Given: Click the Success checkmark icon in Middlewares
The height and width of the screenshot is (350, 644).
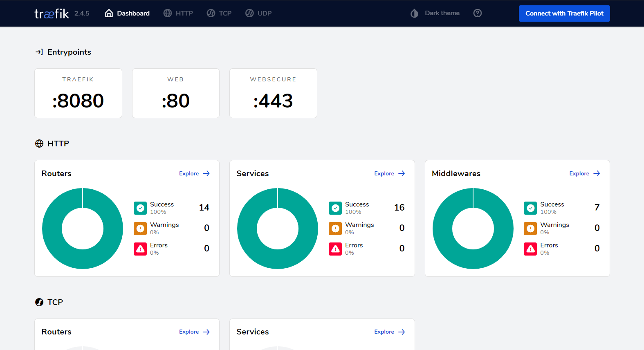Looking at the screenshot, I should pos(530,208).
